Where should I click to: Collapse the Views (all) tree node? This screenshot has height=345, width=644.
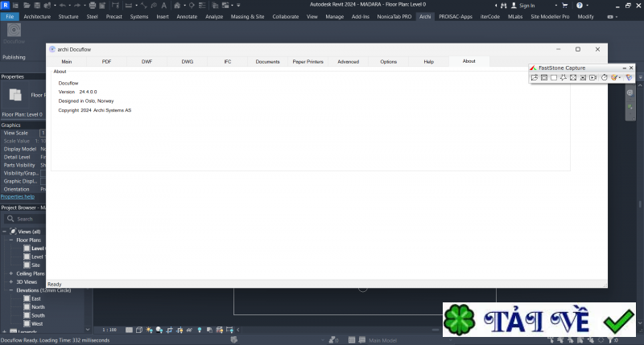(x=5, y=232)
